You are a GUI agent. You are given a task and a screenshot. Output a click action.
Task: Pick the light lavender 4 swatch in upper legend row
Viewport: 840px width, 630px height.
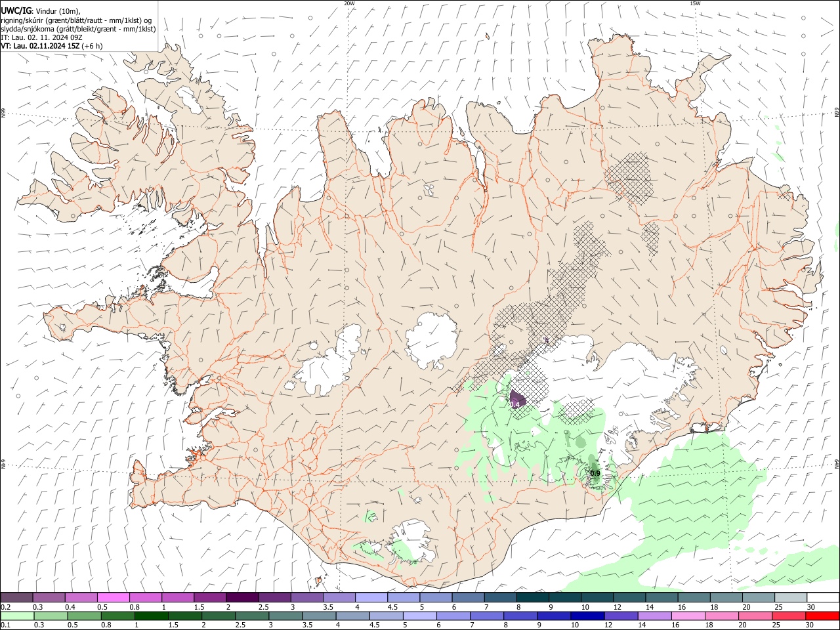[x=371, y=598]
